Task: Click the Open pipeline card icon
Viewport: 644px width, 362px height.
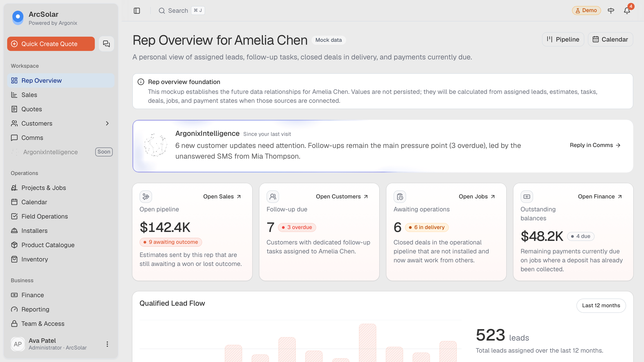Action: [x=146, y=197]
